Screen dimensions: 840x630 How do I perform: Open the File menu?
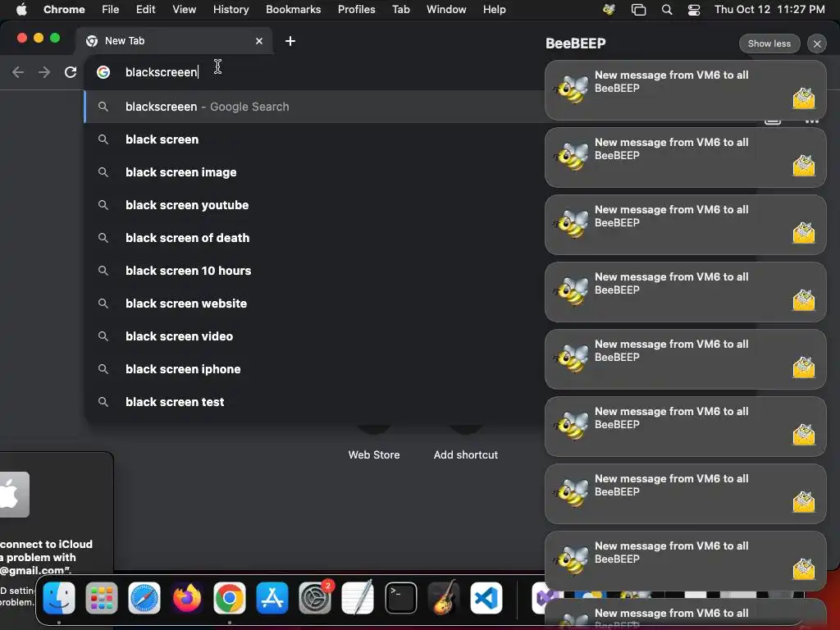coord(111,9)
